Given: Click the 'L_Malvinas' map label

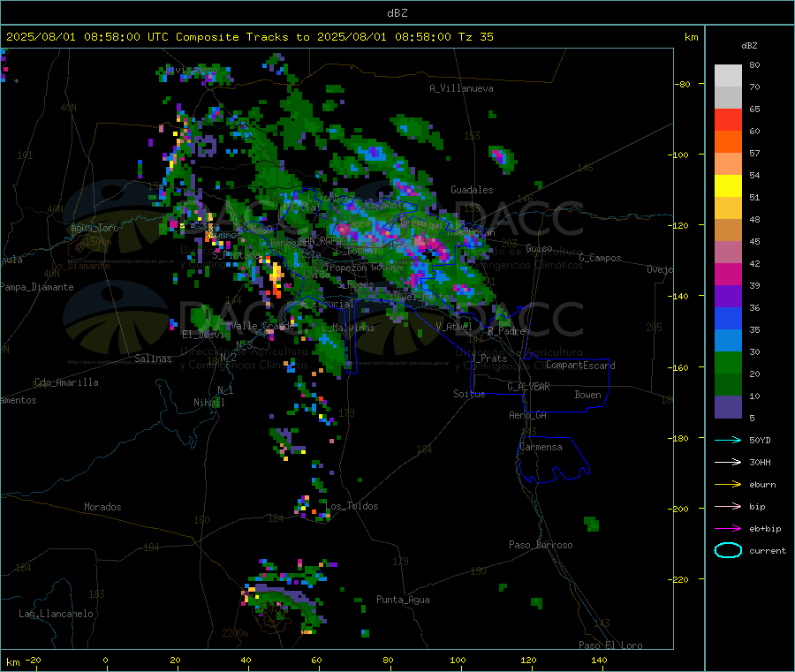Looking at the screenshot, I should tap(348, 328).
